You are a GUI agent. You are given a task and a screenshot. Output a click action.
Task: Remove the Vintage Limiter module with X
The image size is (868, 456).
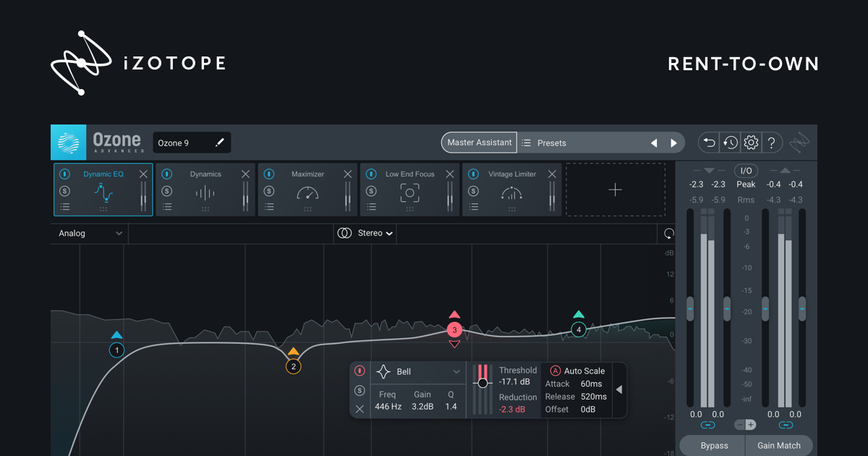(553, 174)
